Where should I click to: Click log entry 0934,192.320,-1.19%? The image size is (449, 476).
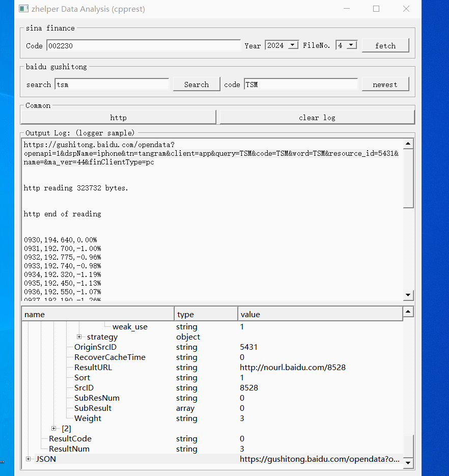coord(62,274)
